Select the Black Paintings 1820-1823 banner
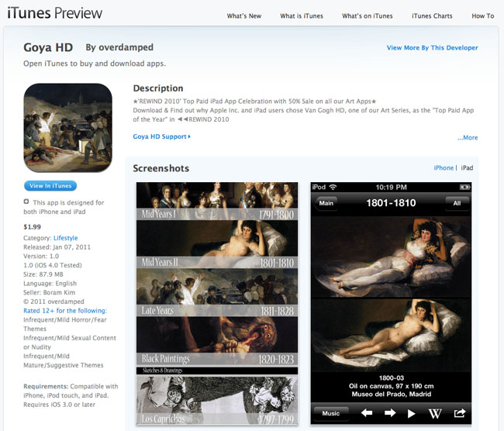This screenshot has height=431, width=504. 217,340
